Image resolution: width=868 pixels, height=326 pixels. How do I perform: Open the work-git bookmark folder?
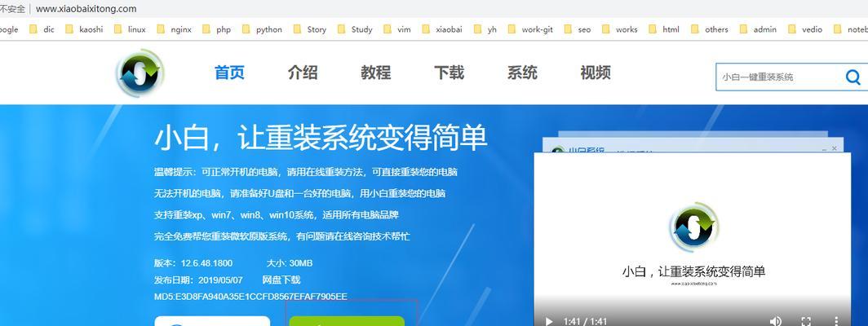pyautogui.click(x=530, y=29)
